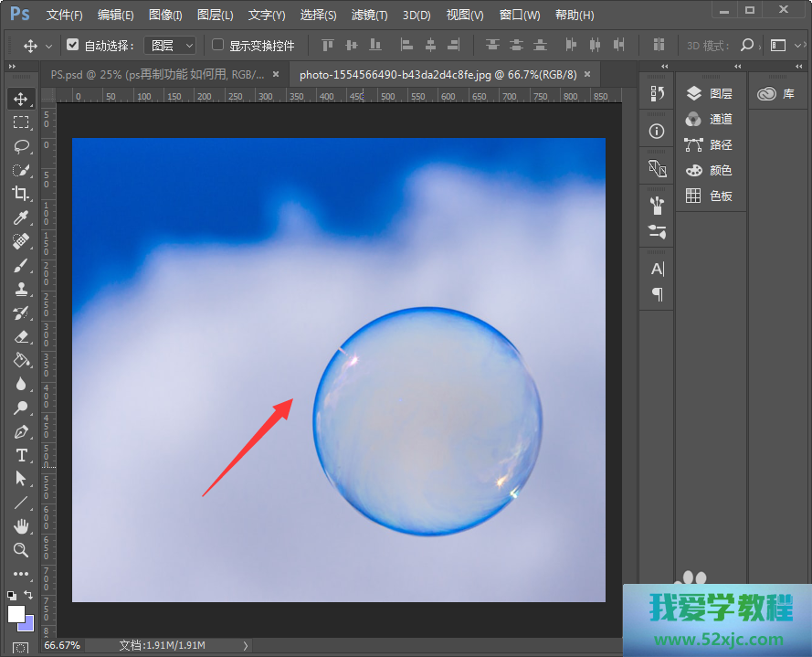Enable the 显示变换控件 checkbox
This screenshot has width=812, height=657.
(x=218, y=45)
